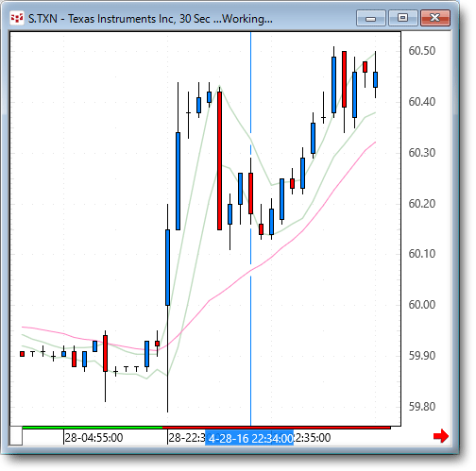Screen dimensions: 476x471
Task: Click the CQG chart icon in title bar
Action: 17,18
